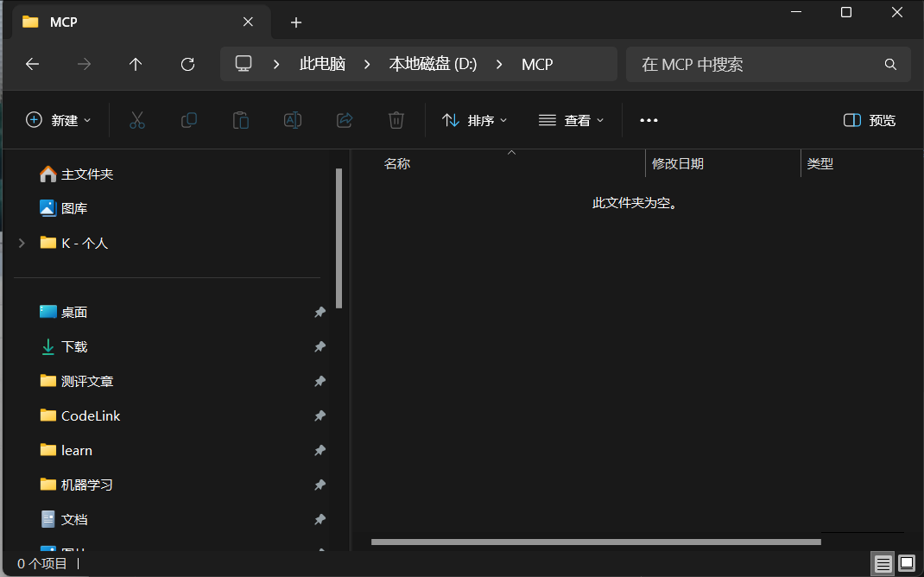Click the sidebar vertical scrollbar

[339, 238]
